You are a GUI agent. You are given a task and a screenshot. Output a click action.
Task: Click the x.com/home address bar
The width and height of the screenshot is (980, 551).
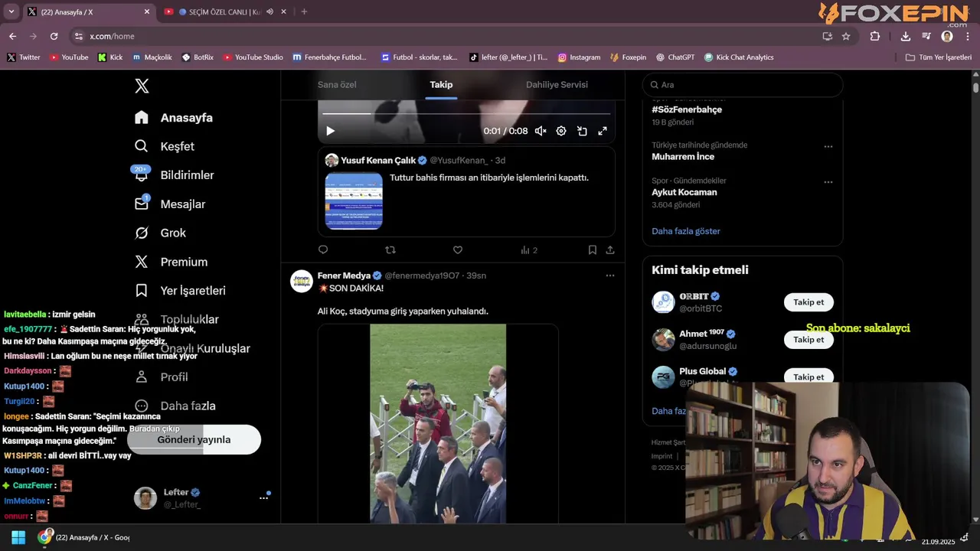click(112, 36)
